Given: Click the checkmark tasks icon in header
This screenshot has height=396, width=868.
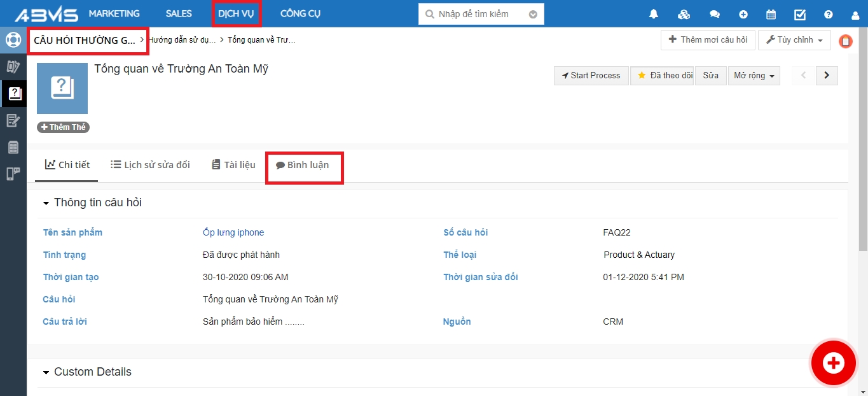Looking at the screenshot, I should pyautogui.click(x=800, y=14).
